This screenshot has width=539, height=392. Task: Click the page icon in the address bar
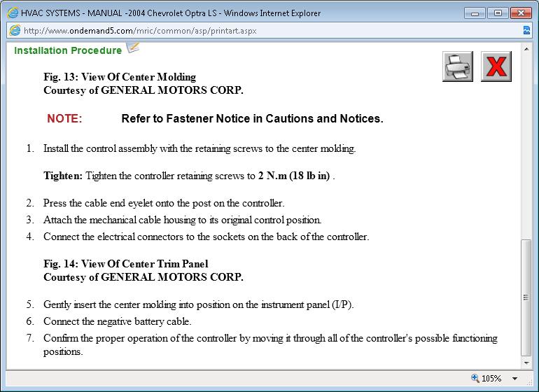tap(15, 30)
